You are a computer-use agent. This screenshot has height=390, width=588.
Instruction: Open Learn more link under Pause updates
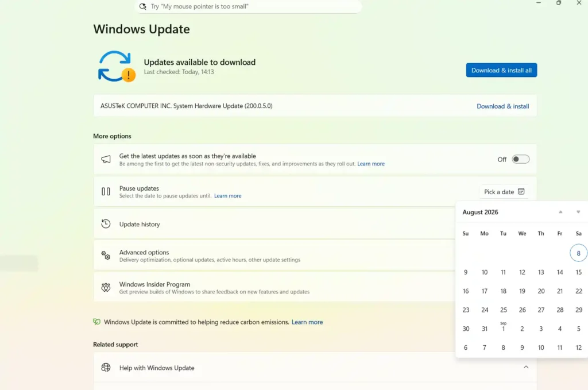227,196
